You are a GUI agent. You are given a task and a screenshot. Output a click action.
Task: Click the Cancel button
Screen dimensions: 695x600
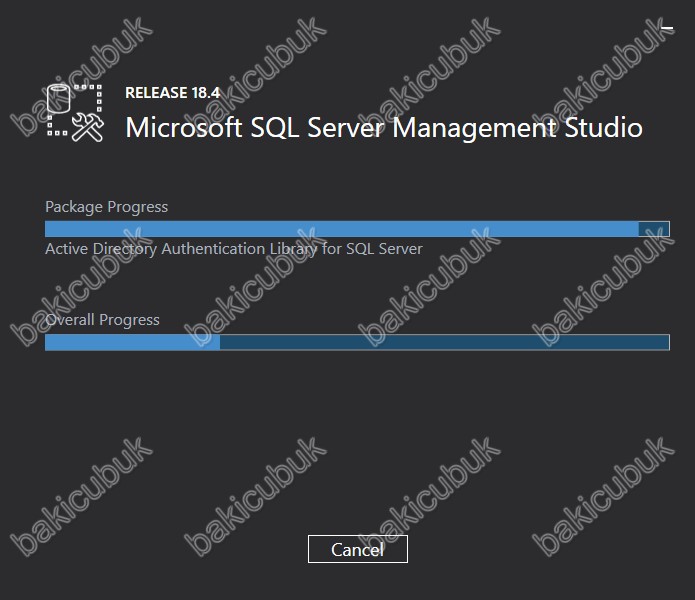click(358, 549)
